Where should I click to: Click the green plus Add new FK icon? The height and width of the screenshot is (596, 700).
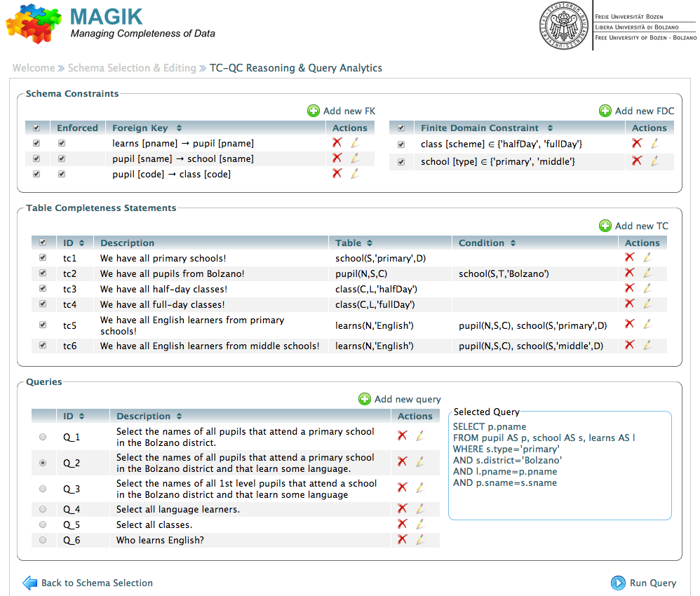(313, 111)
